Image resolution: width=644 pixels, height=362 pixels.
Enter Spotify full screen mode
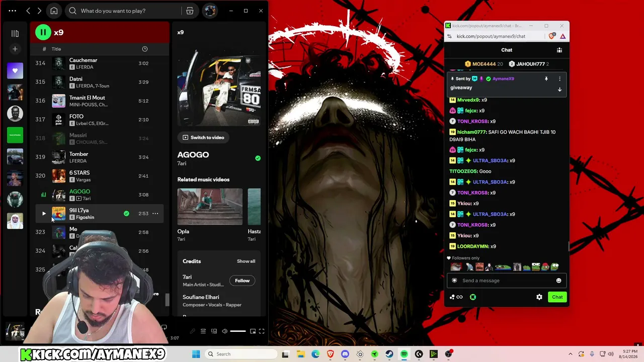click(262, 331)
